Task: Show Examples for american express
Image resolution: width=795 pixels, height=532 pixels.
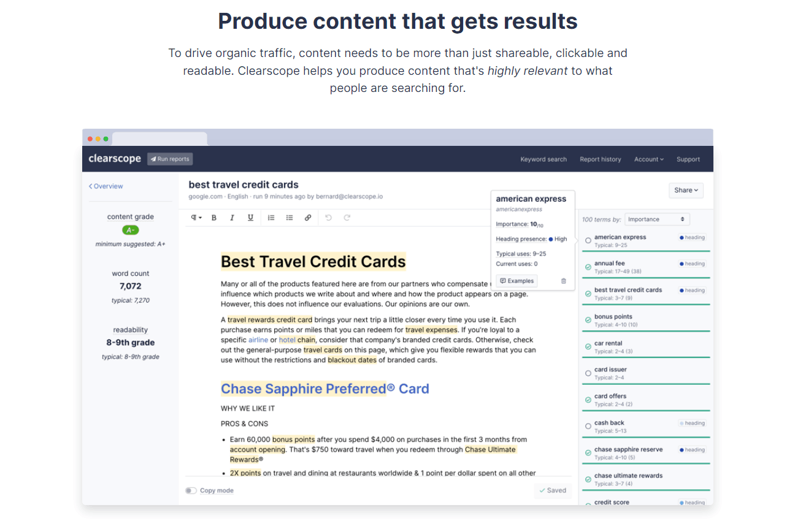Action: click(x=517, y=281)
